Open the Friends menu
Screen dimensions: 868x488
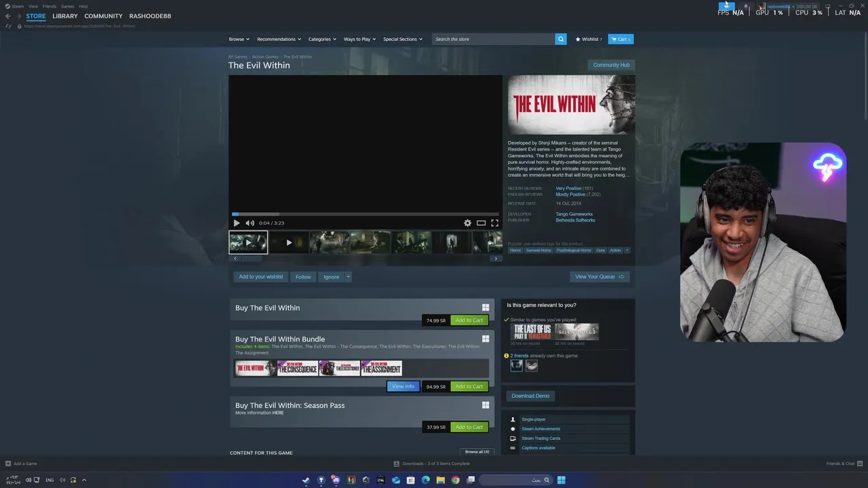(50, 6)
